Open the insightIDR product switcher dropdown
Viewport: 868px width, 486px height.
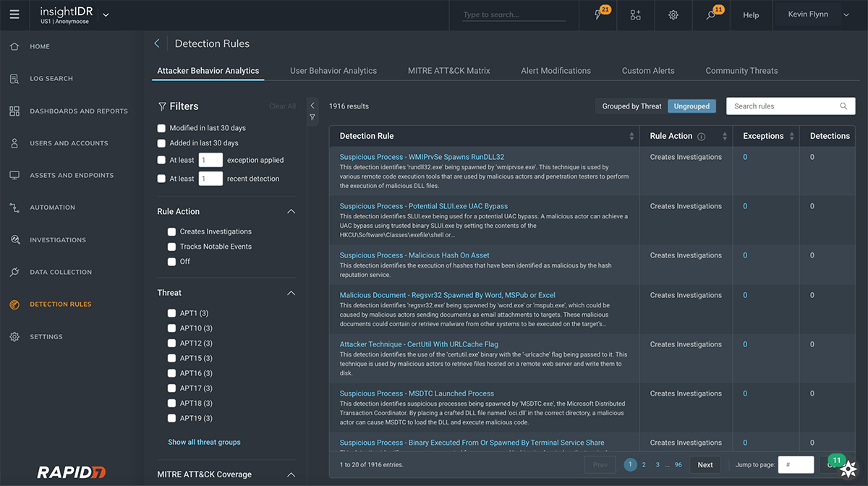pyautogui.click(x=106, y=14)
